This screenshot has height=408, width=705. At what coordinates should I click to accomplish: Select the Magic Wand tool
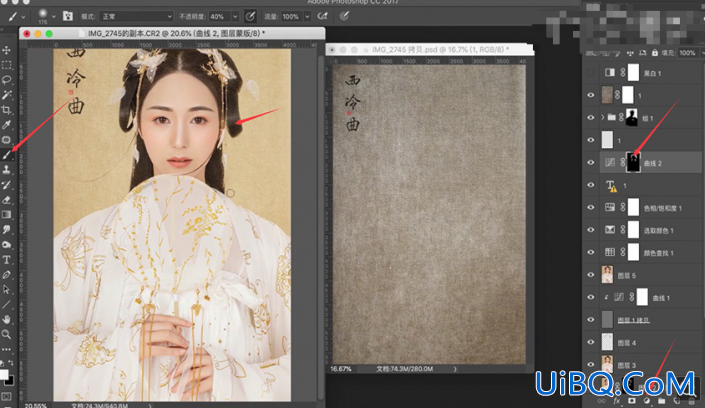[6, 95]
